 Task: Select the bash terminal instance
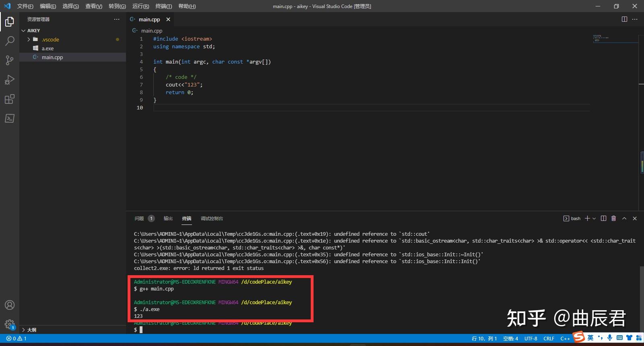(572, 218)
